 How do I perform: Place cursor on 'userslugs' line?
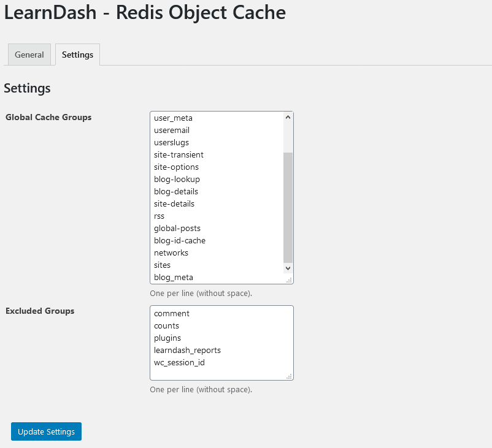tap(171, 143)
